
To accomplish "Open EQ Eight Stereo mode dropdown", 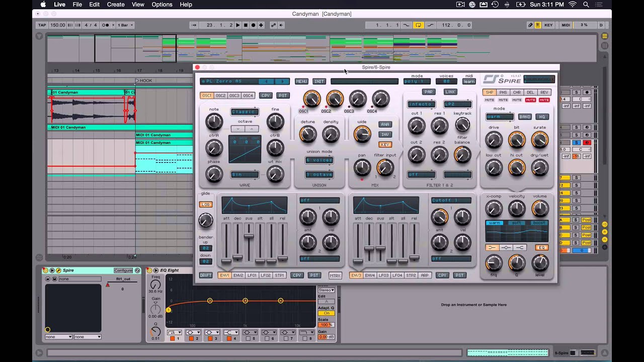I will (x=326, y=290).
